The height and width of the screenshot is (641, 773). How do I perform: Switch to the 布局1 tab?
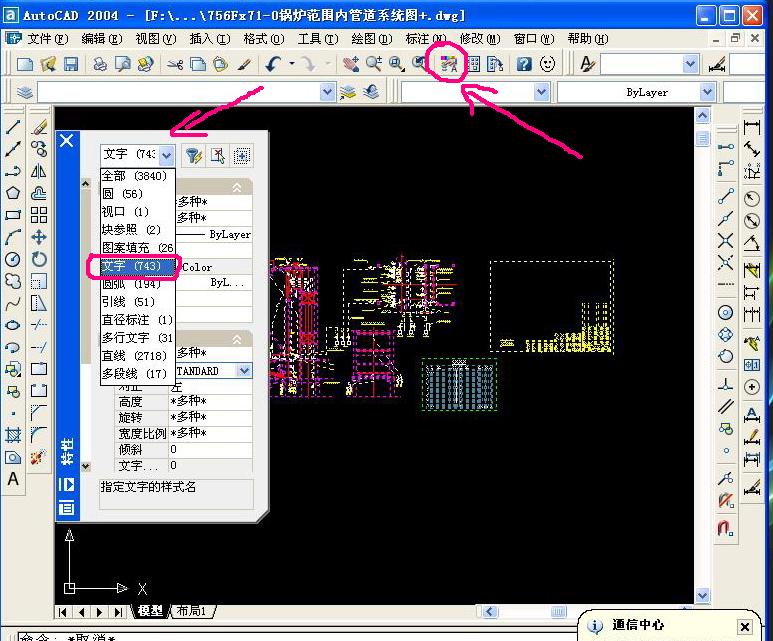tap(192, 611)
